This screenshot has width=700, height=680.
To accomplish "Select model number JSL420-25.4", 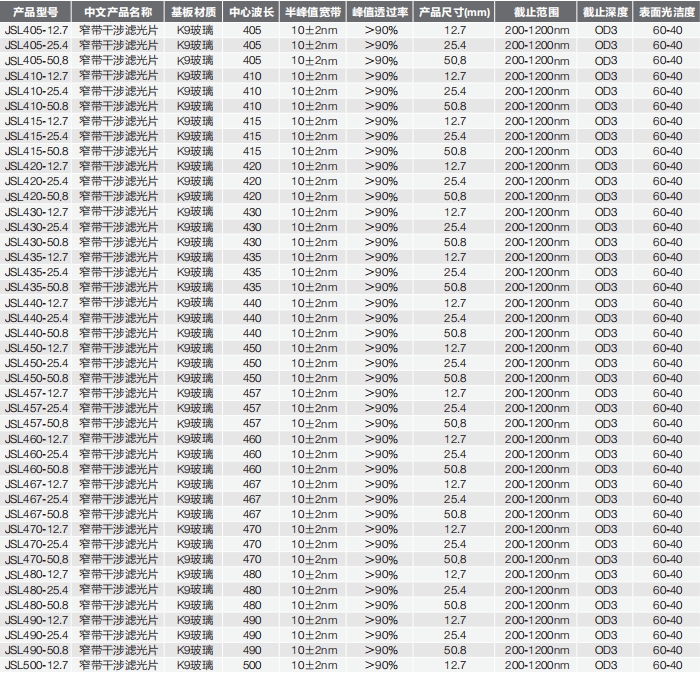I will click(x=36, y=181).
